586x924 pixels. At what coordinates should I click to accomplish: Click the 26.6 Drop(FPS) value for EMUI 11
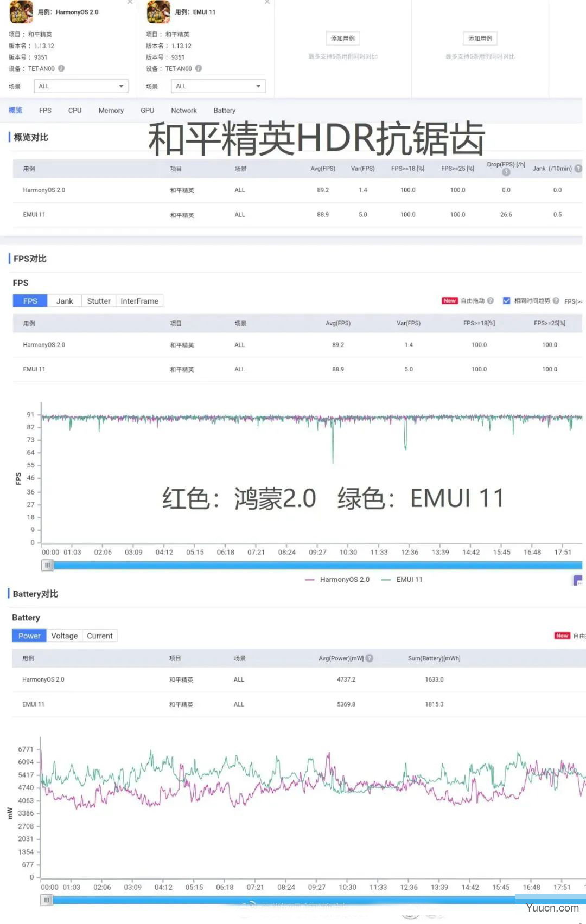click(x=506, y=215)
